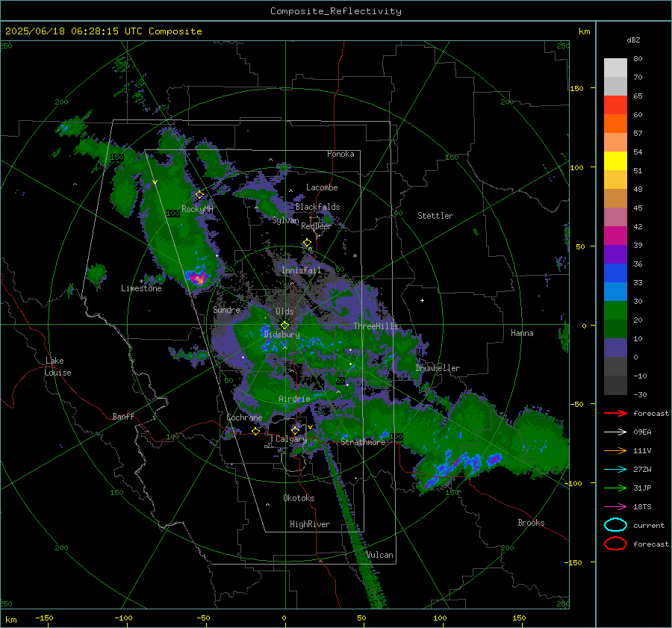Screen dimensions: 672x628
Task: Click the HighRiver label
Action: pyautogui.click(x=310, y=524)
